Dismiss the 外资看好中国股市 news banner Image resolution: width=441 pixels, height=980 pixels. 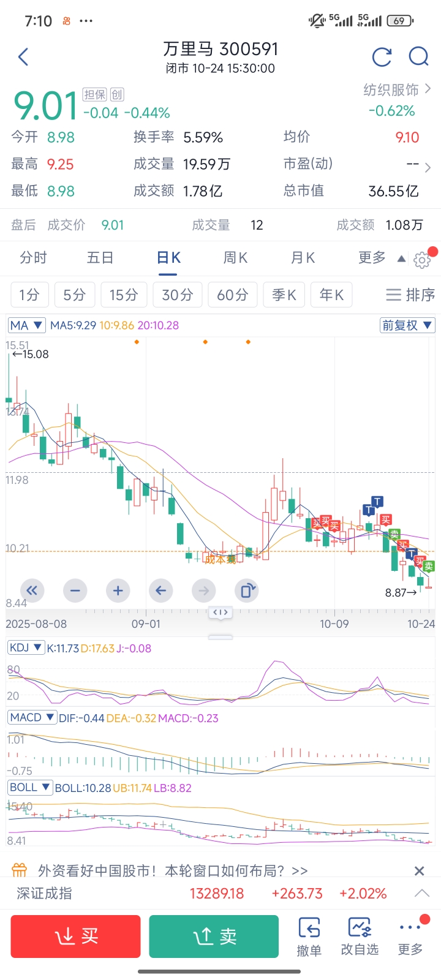[x=420, y=870]
